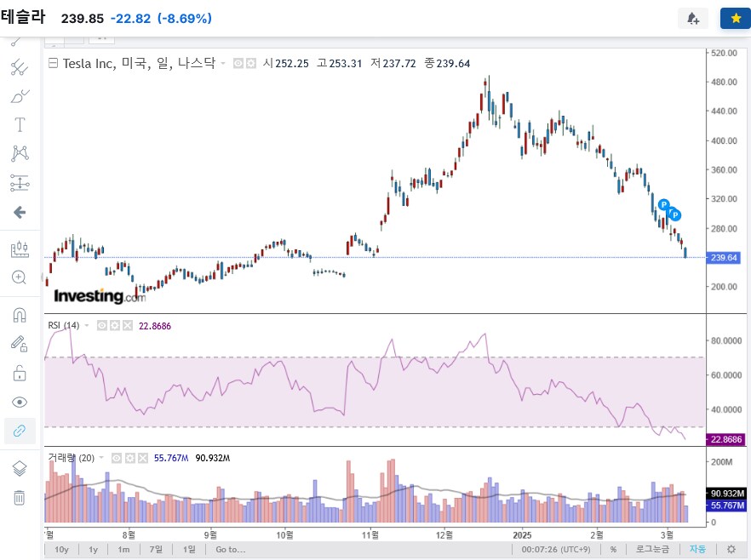Click the 고253.31 high price value
This screenshot has height=560, width=751.
[340, 63]
